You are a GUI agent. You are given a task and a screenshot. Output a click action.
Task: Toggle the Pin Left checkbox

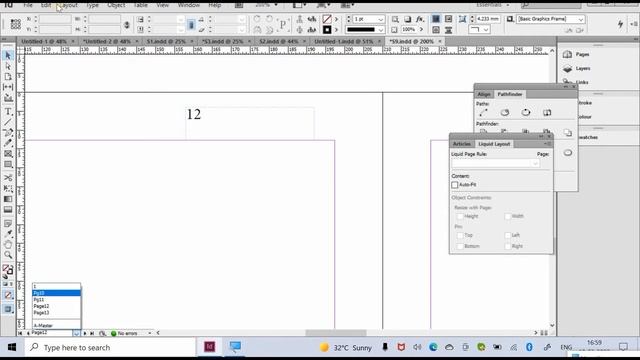click(508, 236)
